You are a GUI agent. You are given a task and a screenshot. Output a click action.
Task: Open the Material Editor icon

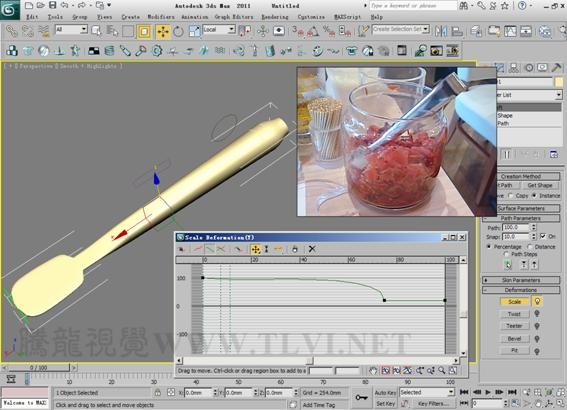click(x=545, y=31)
